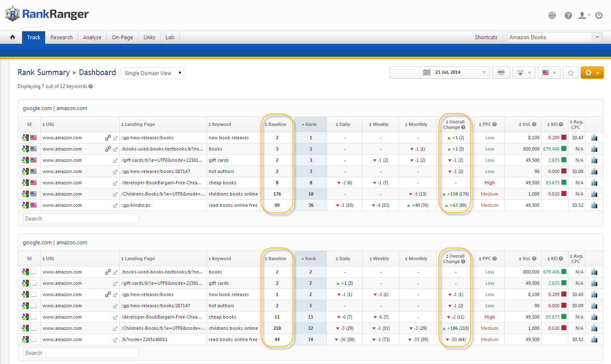This screenshot has width=611, height=364.
Task: Click the Search field under first table
Action: click(81, 218)
